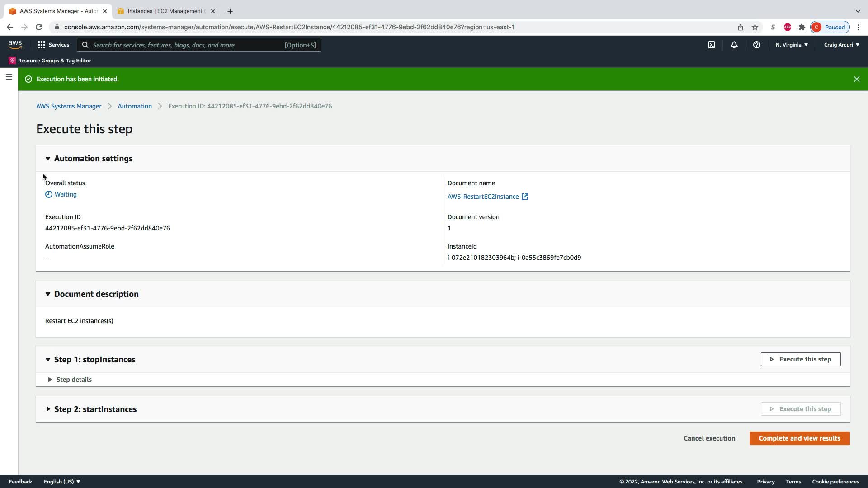This screenshot has width=868, height=488.
Task: Open the Craig Arcuri account menu
Action: point(841,45)
